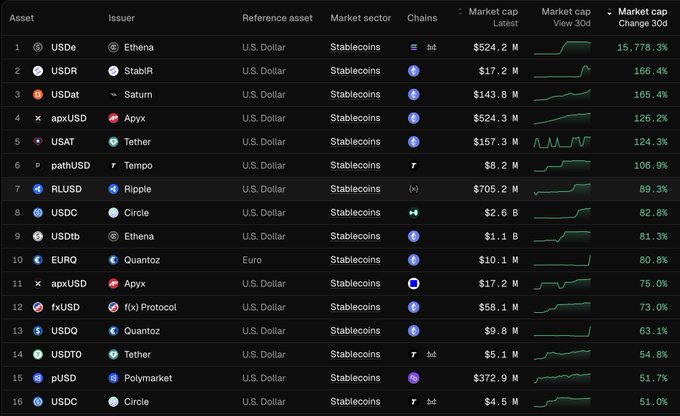Click the Market cap View 30d header
Image resolution: width=680 pixels, height=416 pixels.
(566, 17)
